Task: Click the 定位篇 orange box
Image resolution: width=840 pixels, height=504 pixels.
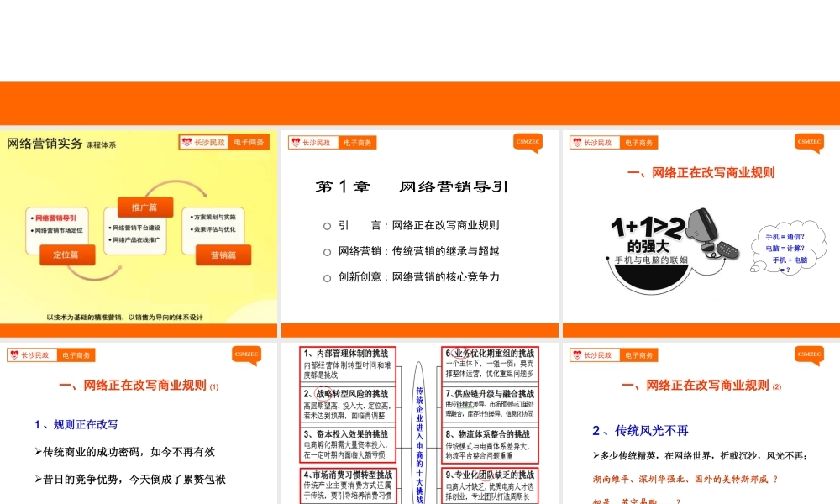Action: [x=67, y=255]
